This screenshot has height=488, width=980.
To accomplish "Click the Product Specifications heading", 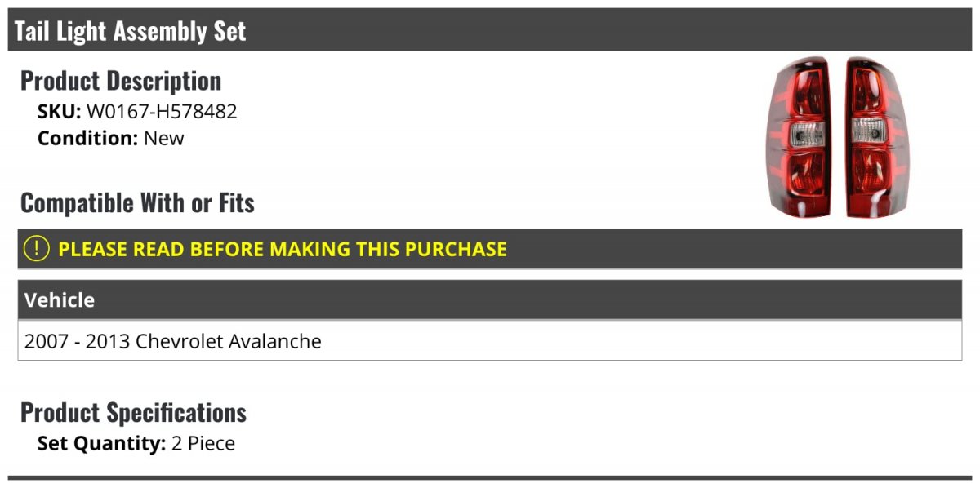I will coord(133,412).
